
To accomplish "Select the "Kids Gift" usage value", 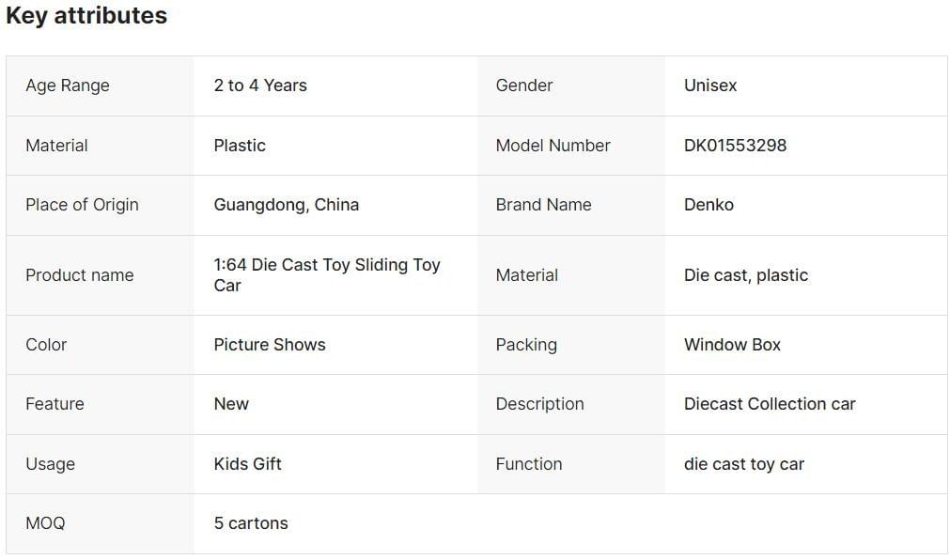I will (248, 464).
